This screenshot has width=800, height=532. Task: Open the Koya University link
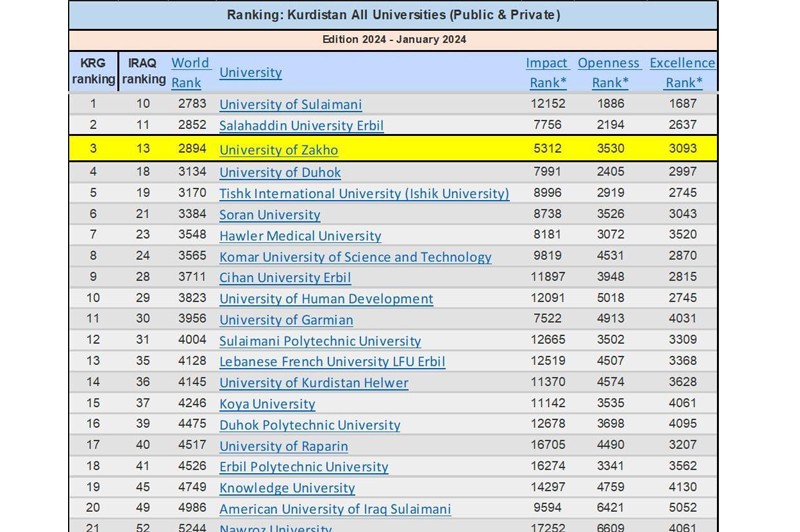267,404
